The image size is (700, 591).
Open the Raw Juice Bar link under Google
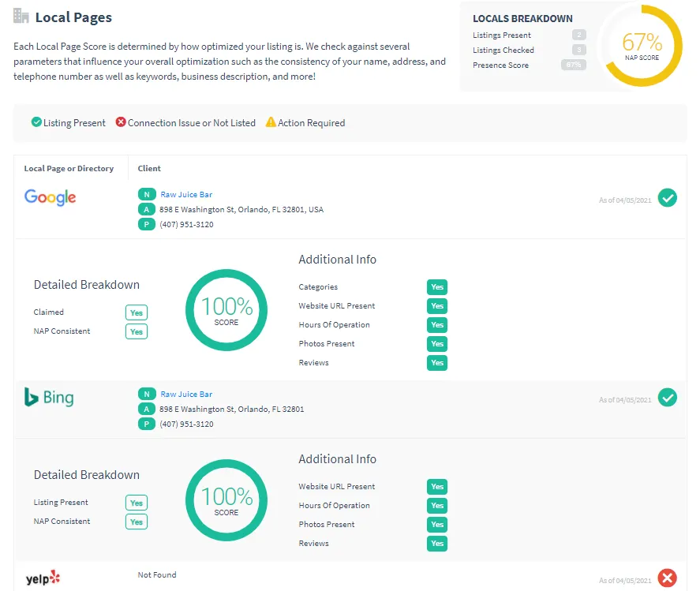[186, 194]
